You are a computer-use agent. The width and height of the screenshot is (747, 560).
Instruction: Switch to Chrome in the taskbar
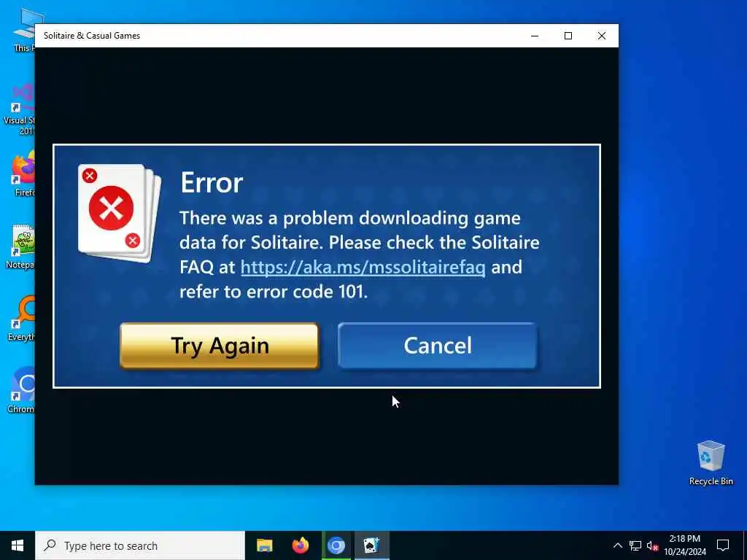point(336,545)
